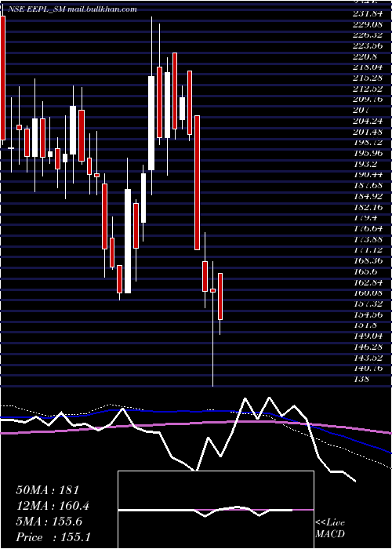The image size is (392, 549).
Task: Click inside the MACD indicator panel
Action: [x=216, y=510]
